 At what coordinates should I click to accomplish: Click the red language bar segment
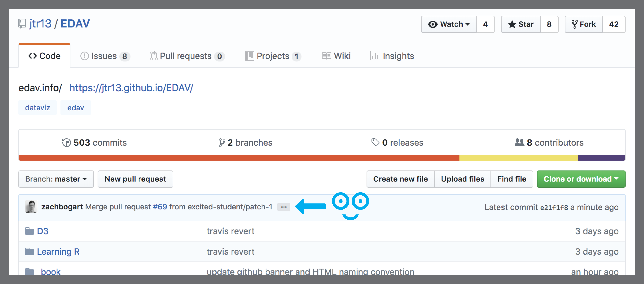(239, 158)
